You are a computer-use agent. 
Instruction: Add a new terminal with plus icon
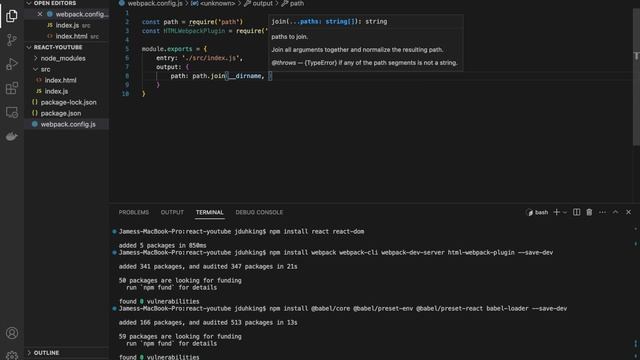click(x=556, y=212)
